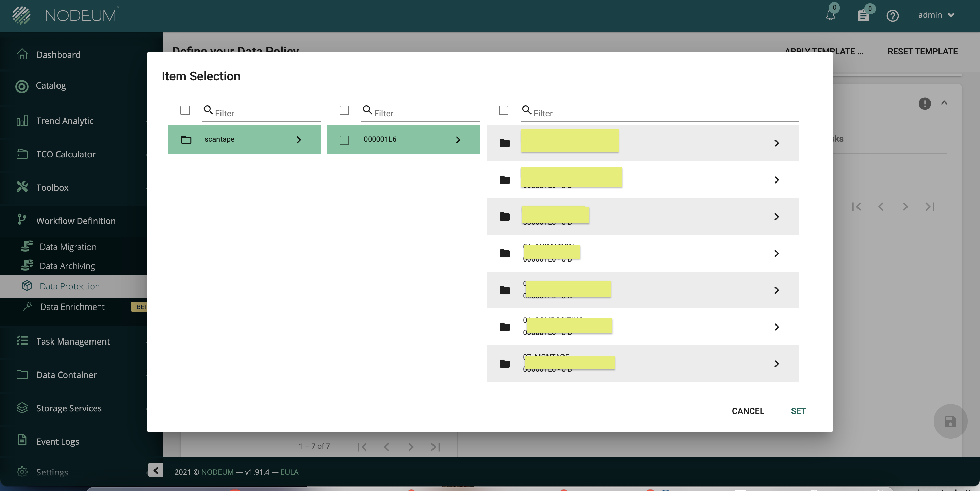
Task: Click the Toolbox wrench icon
Action: pos(22,187)
